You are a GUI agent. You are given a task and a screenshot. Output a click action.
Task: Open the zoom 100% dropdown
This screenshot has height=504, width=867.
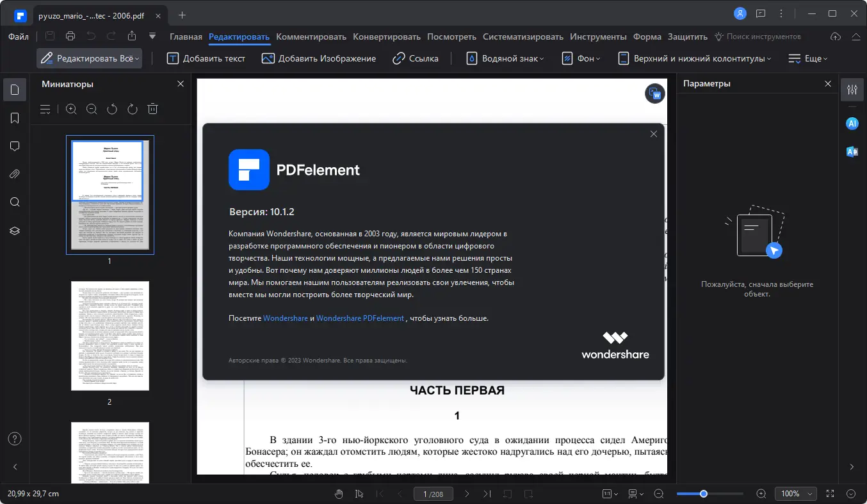[796, 494]
